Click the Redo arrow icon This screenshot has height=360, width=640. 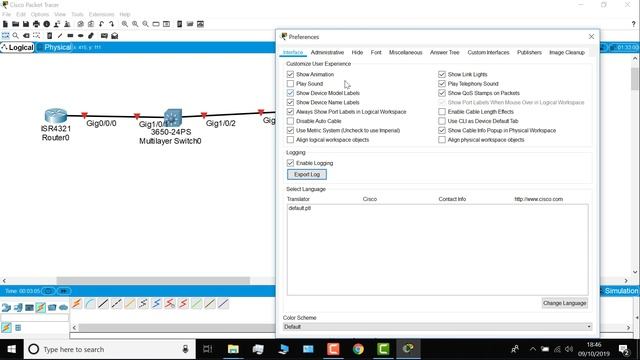point(111,24)
